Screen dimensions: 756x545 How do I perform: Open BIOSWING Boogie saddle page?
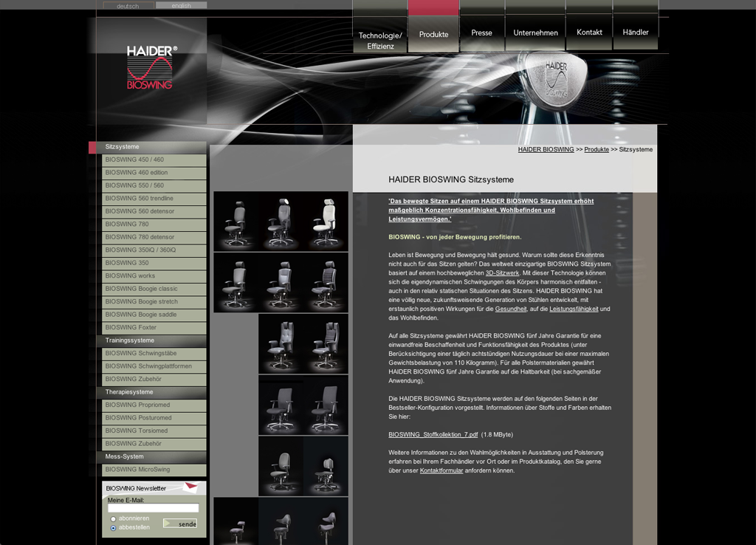click(154, 315)
